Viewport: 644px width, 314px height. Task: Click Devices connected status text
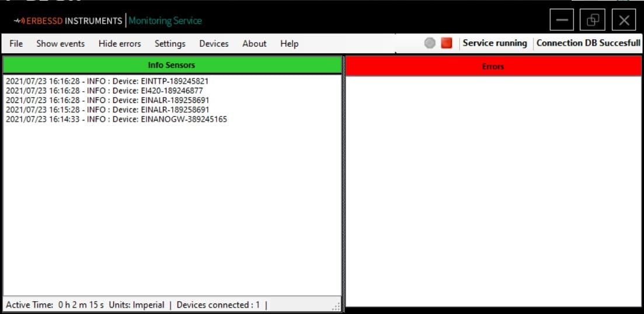point(218,305)
